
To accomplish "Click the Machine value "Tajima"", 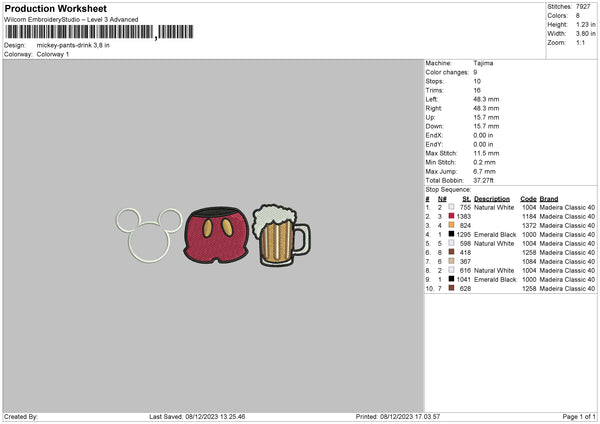I will (483, 63).
